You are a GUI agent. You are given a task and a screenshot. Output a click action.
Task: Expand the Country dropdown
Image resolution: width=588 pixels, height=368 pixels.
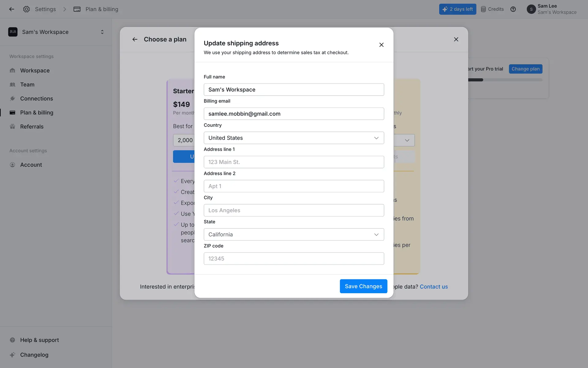[294, 138]
